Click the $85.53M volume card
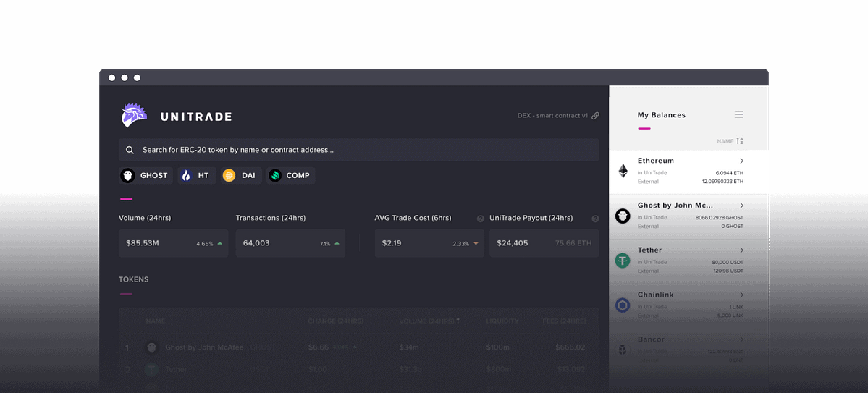868x393 pixels. [173, 243]
